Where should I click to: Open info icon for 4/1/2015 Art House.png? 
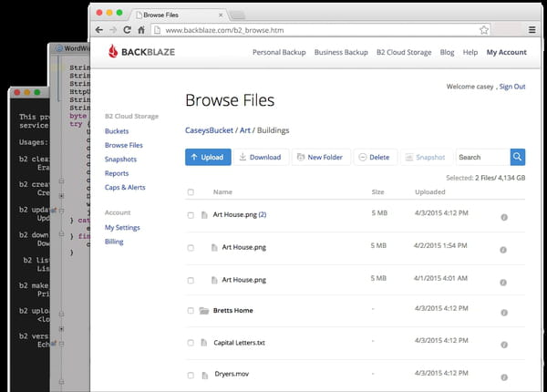pos(503,283)
